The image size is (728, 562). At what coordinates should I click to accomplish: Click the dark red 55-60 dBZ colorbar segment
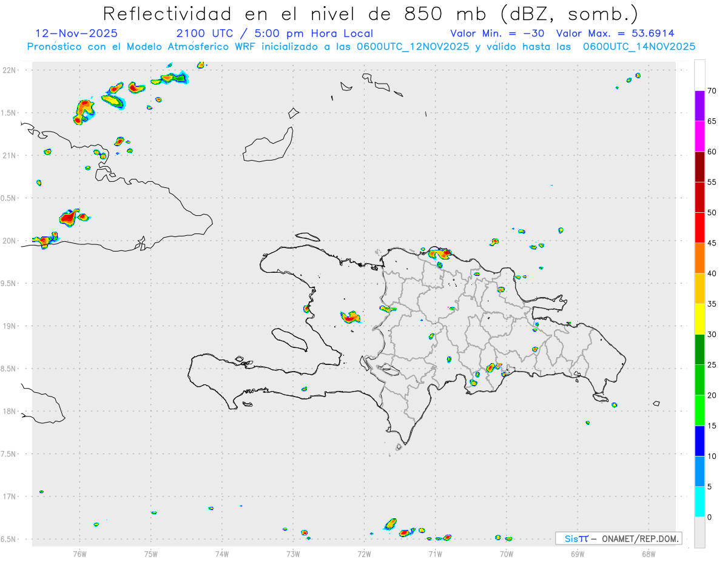[x=699, y=167]
